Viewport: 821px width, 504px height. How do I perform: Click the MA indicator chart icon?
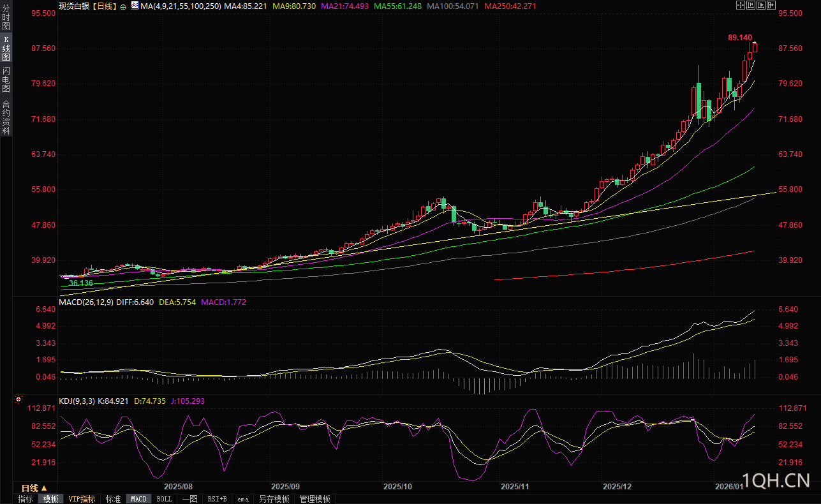pos(135,6)
